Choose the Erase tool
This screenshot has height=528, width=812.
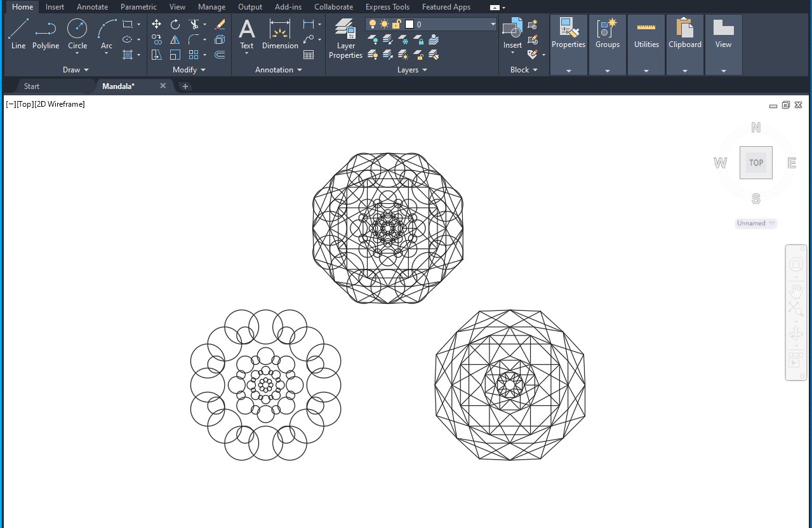(220, 24)
